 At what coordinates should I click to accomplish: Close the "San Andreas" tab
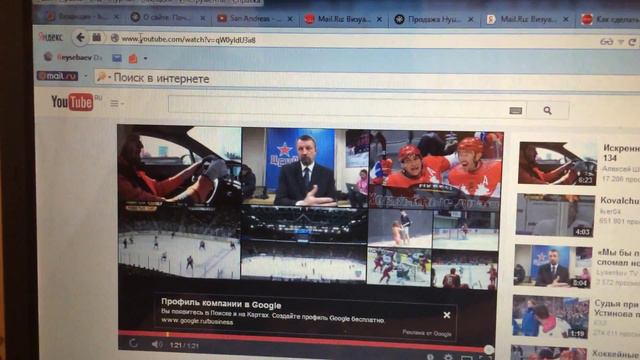[x=290, y=19]
